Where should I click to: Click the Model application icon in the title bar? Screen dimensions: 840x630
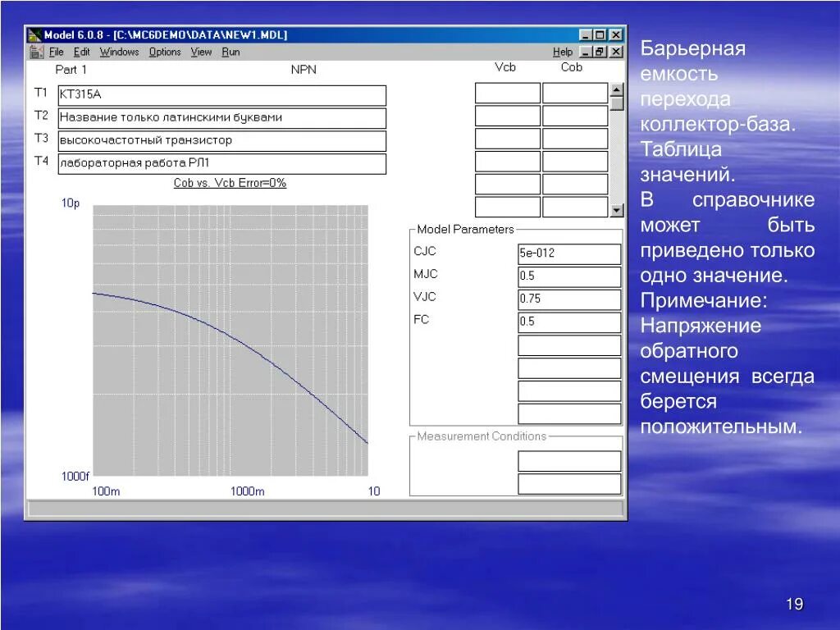(34, 35)
